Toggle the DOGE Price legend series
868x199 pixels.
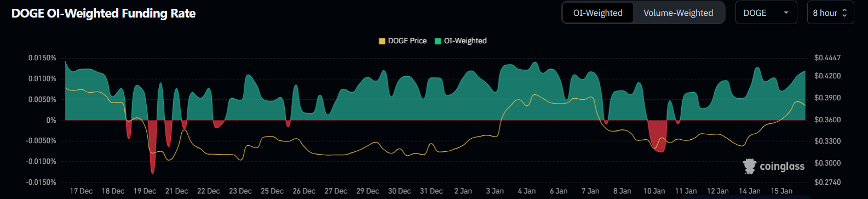[x=403, y=41]
